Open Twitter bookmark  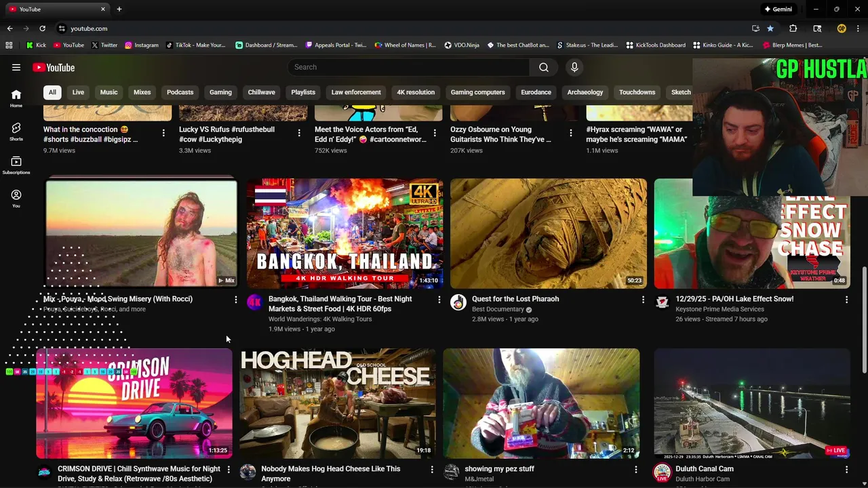104,45
